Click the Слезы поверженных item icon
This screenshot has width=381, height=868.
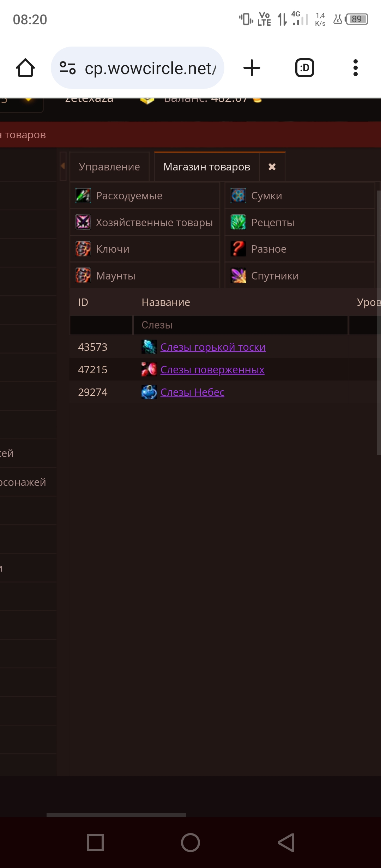pyautogui.click(x=149, y=369)
